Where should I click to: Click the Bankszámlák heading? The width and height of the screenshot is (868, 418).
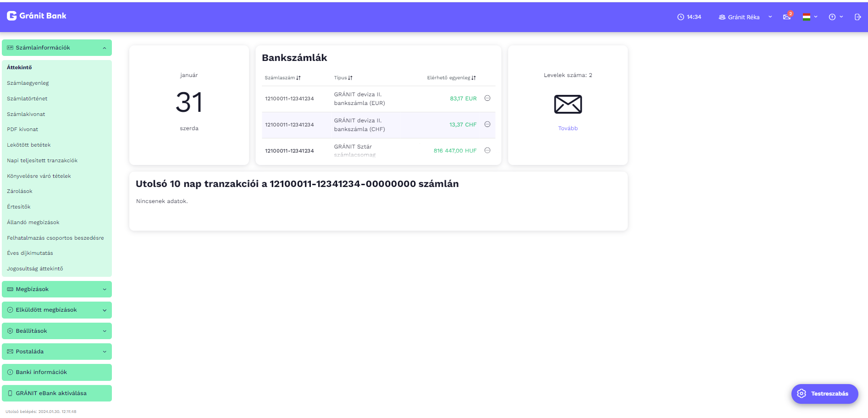point(294,58)
